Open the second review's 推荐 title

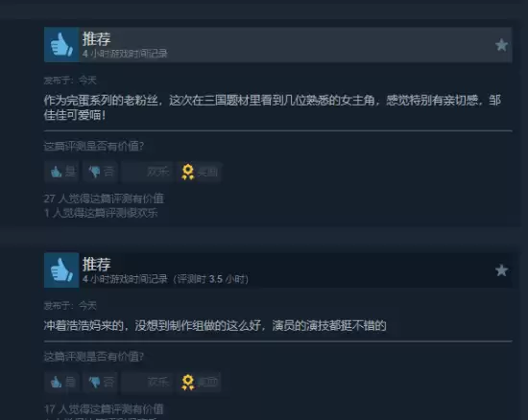pyautogui.click(x=96, y=265)
